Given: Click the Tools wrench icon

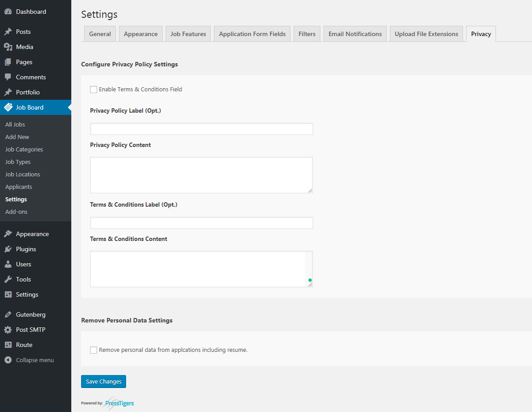Looking at the screenshot, I should 8,279.
